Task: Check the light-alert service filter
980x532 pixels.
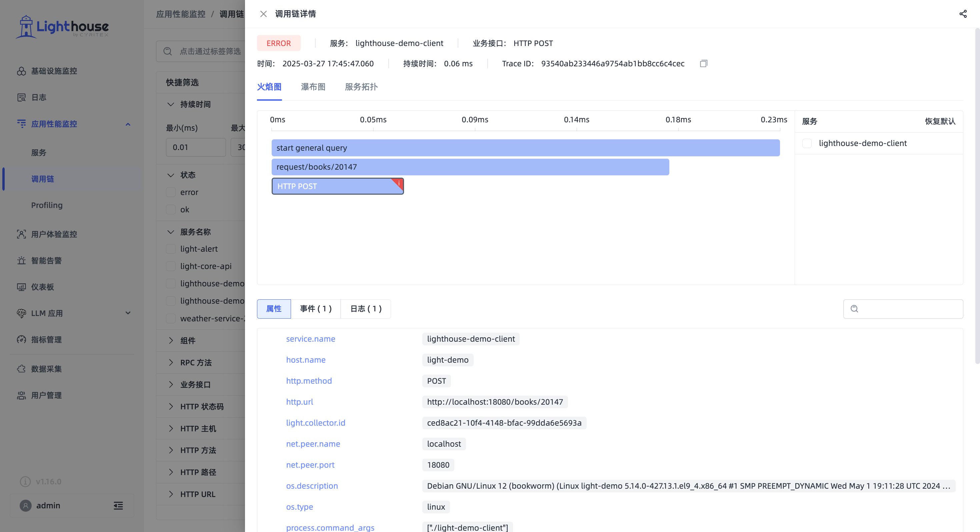Action: pos(171,249)
